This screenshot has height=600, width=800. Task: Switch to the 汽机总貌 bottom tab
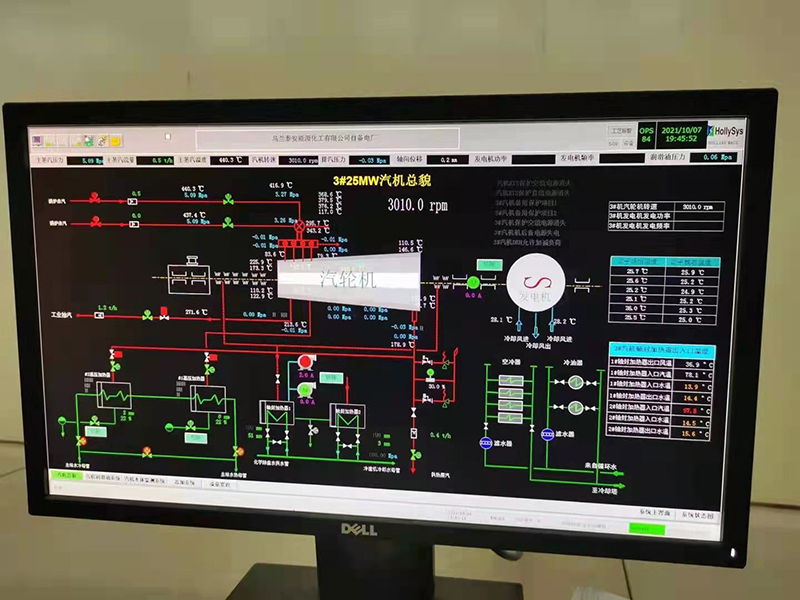pyautogui.click(x=65, y=478)
